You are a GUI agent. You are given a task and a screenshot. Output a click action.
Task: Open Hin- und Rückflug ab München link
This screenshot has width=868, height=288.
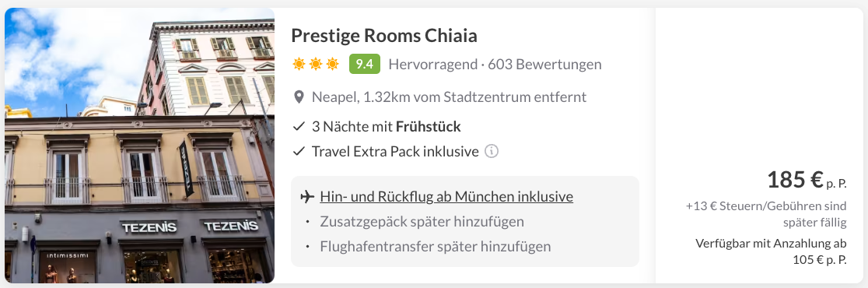tap(446, 197)
